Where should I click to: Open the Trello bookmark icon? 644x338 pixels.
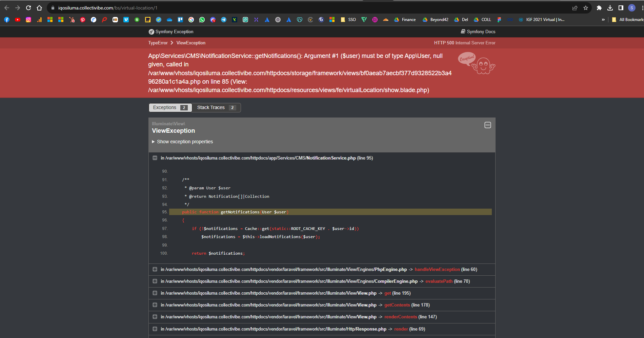pos(180,20)
